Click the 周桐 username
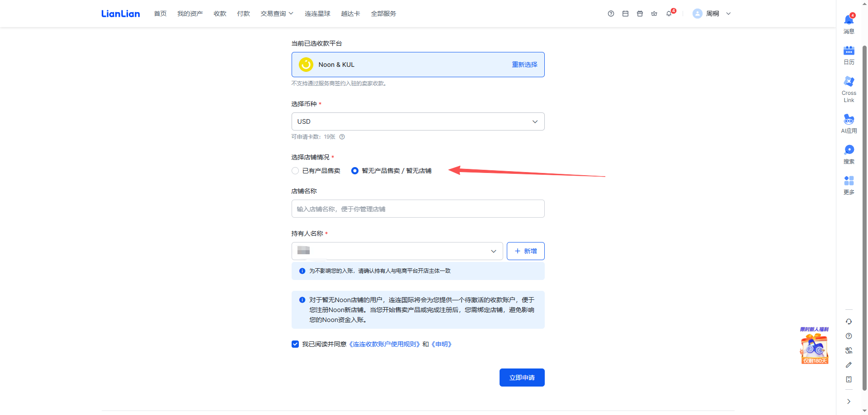Viewport: 868px width, 415px height. [713, 14]
